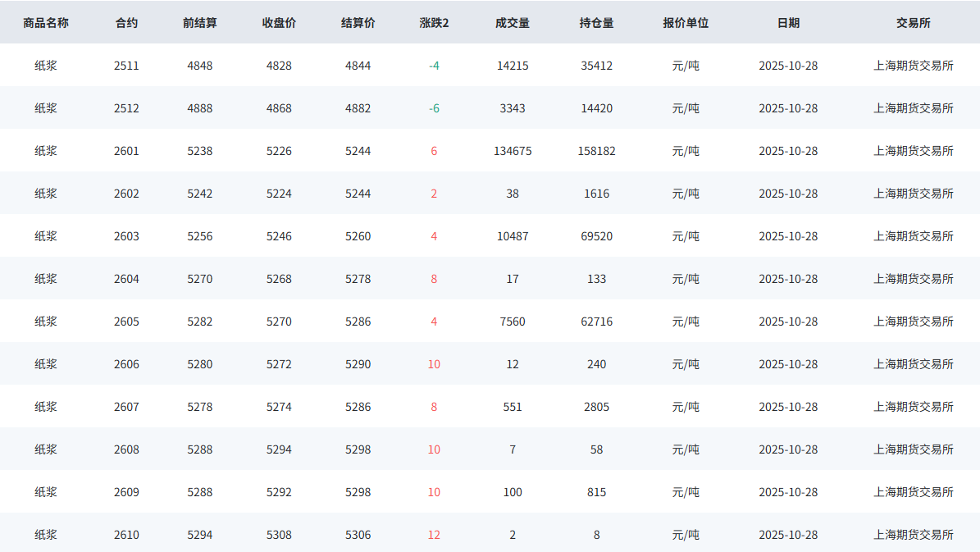The height and width of the screenshot is (552, 980).
Task: Click closing price 5308 cell
Action: (x=279, y=535)
